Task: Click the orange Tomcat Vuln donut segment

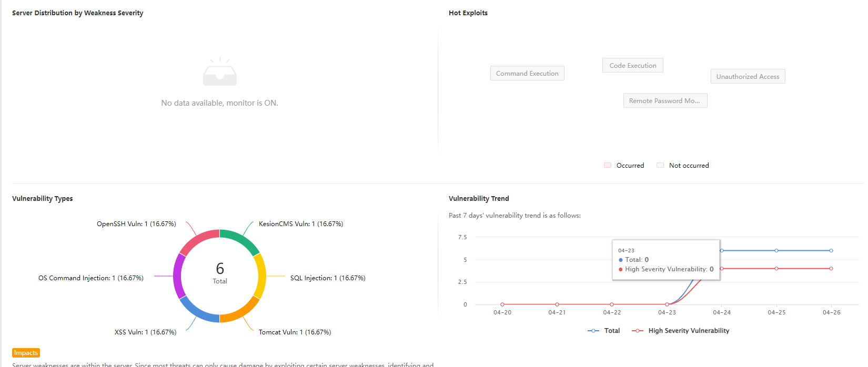Action: [241, 312]
